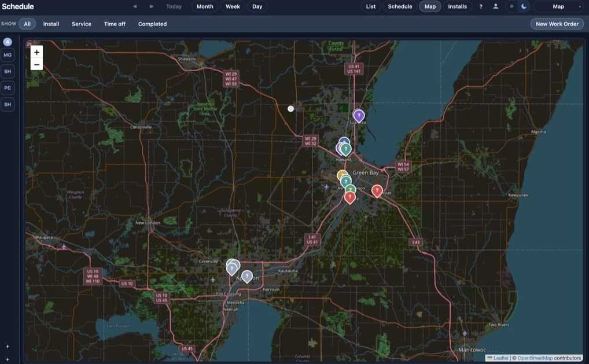This screenshot has height=364, width=589.
Task: Select the front gray marker near Greenville
Action: pyautogui.click(x=232, y=269)
